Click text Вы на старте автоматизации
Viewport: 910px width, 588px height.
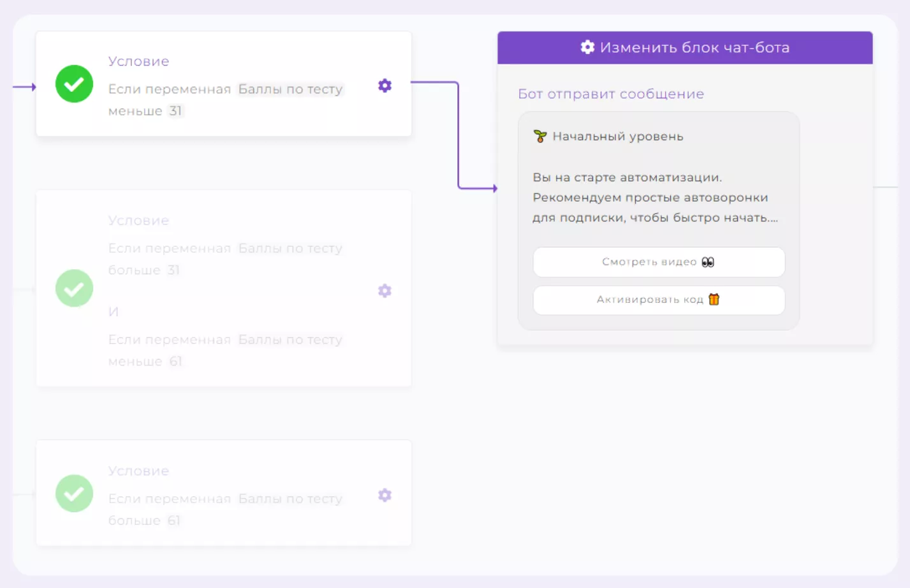(627, 177)
